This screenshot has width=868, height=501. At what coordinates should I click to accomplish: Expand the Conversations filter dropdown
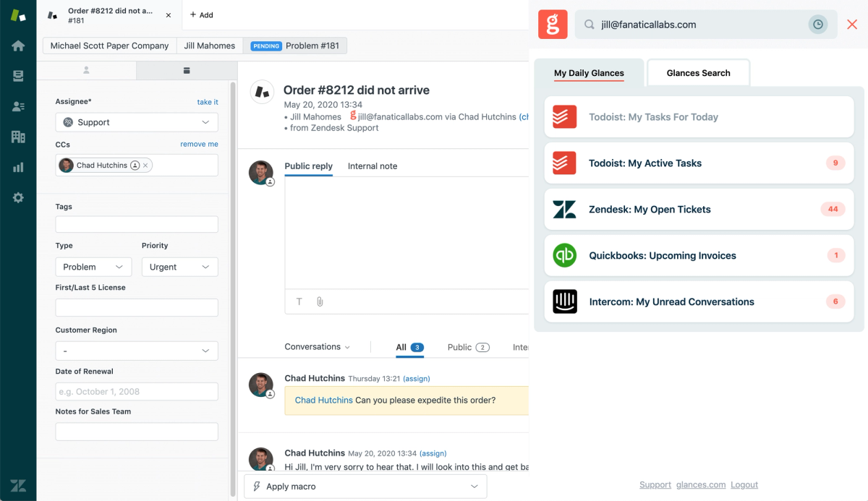click(x=318, y=347)
